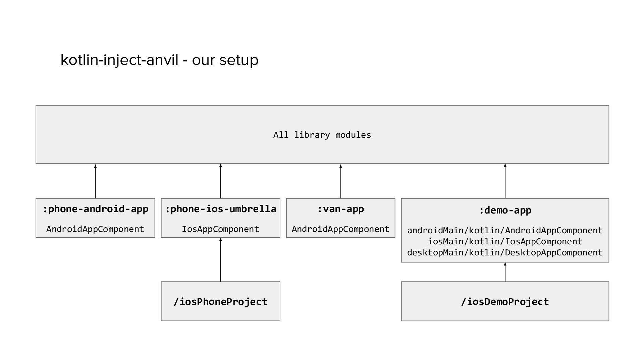
Task: Select the desktopMain/kotlin/DesktopAppComponent line
Action: 505,253
